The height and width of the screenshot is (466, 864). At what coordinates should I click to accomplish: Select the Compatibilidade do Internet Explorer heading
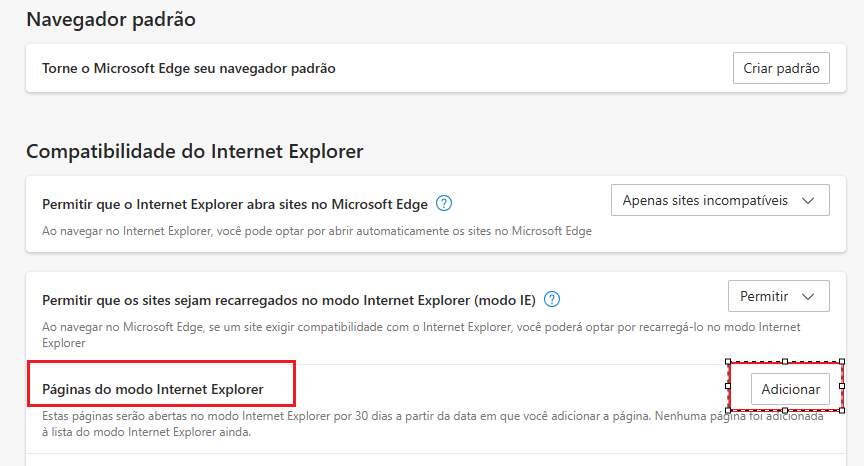pos(195,151)
